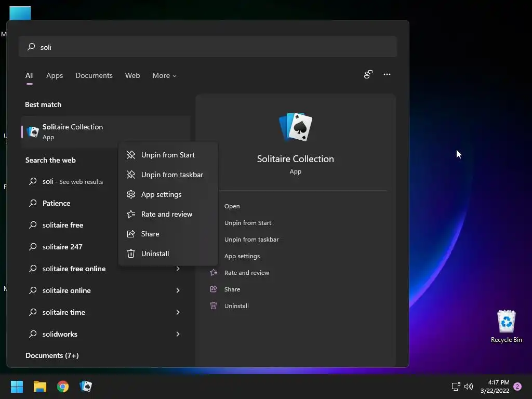Click Rate and review text in the right pane
This screenshot has width=532, height=399.
coord(247,273)
